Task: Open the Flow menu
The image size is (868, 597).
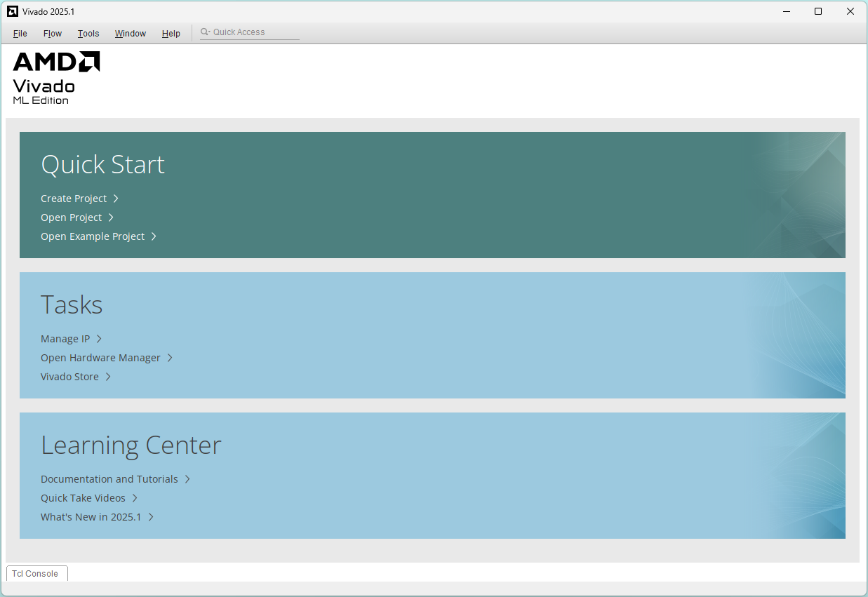Action: [53, 34]
